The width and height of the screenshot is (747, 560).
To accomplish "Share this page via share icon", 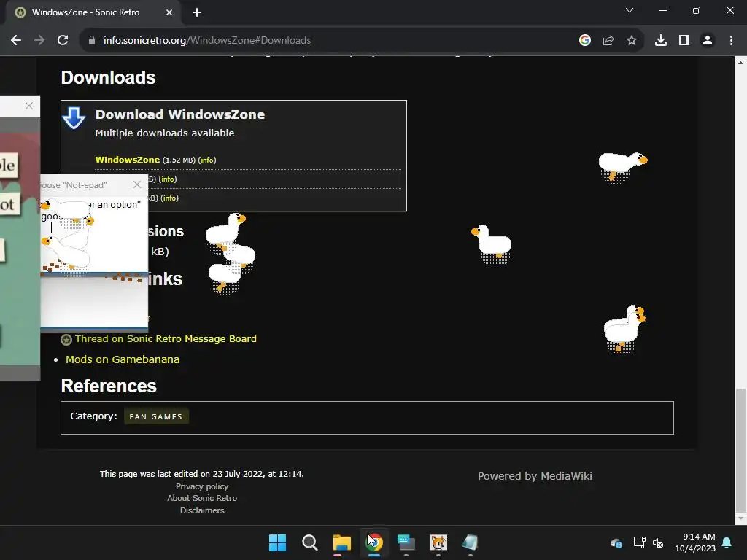I will (608, 41).
